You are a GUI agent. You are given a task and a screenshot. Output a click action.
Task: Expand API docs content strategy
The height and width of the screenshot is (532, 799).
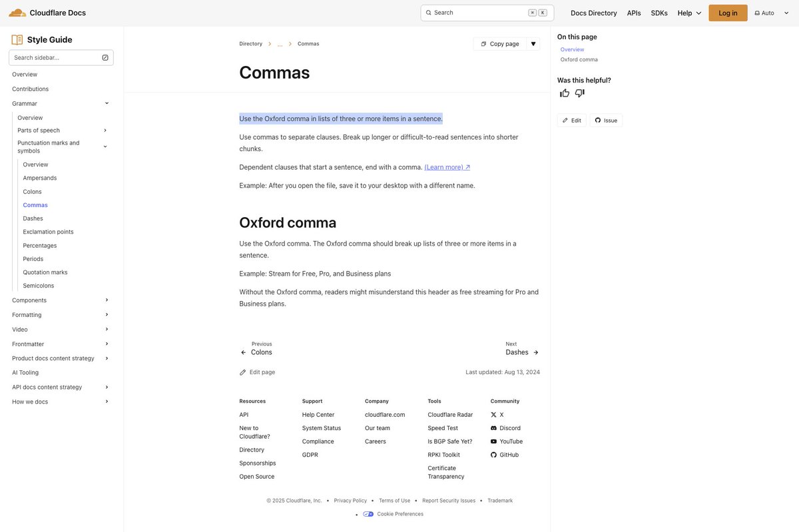pos(107,387)
